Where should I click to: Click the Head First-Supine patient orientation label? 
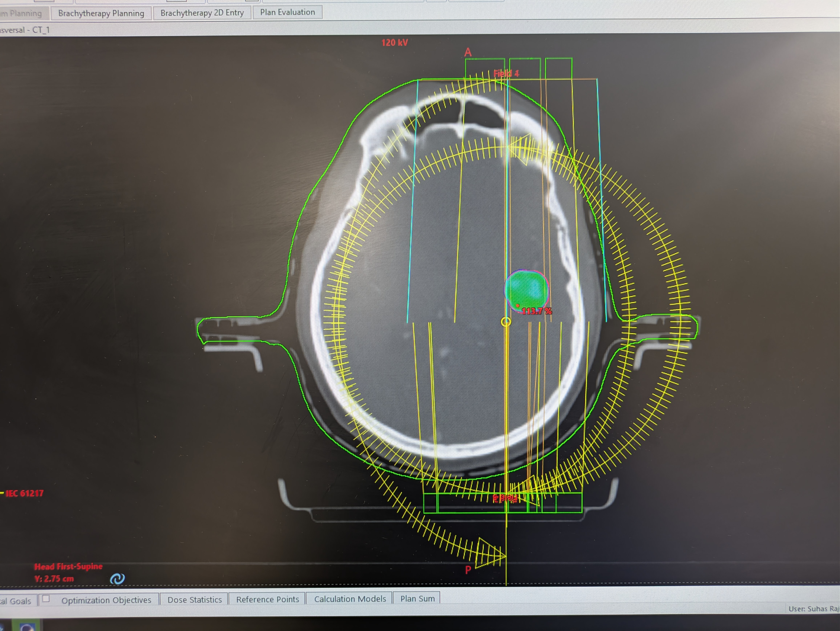(68, 566)
